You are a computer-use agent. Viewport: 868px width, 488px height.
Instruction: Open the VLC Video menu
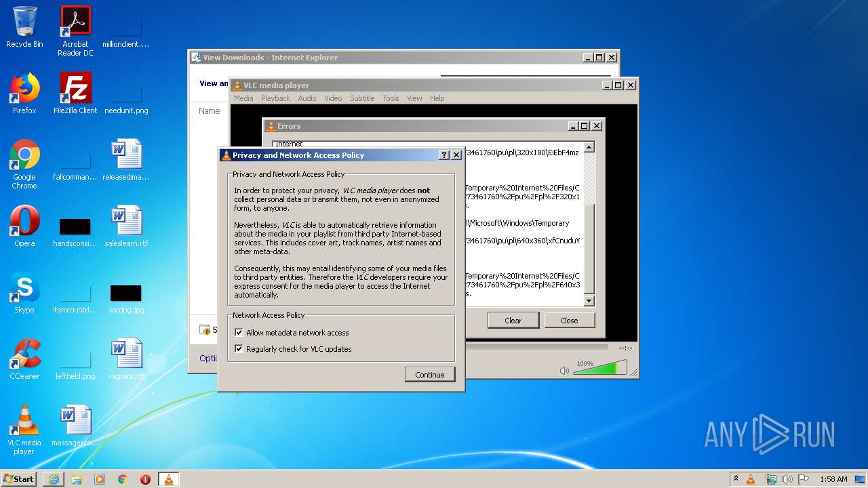pos(333,98)
